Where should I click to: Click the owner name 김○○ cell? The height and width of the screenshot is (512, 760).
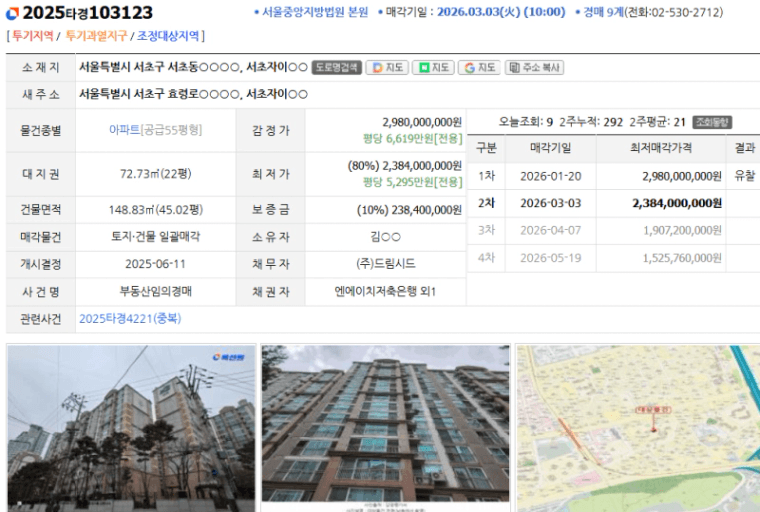coord(386,237)
